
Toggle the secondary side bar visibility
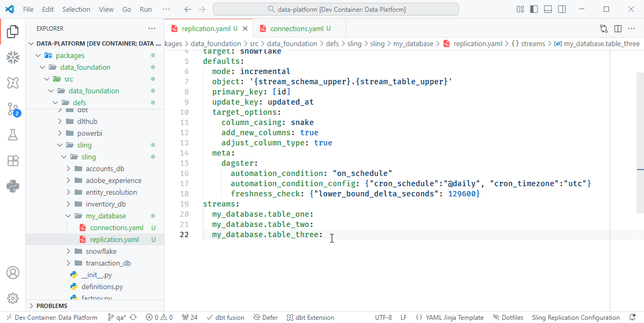[561, 10]
